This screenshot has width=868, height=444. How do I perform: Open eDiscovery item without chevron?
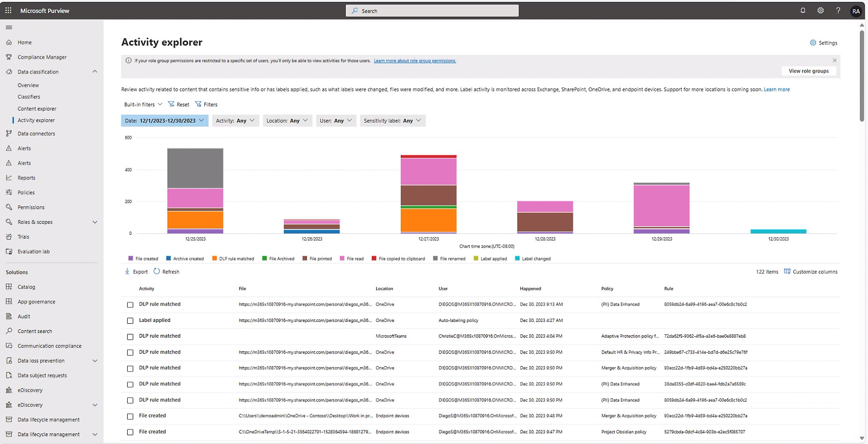[30, 390]
